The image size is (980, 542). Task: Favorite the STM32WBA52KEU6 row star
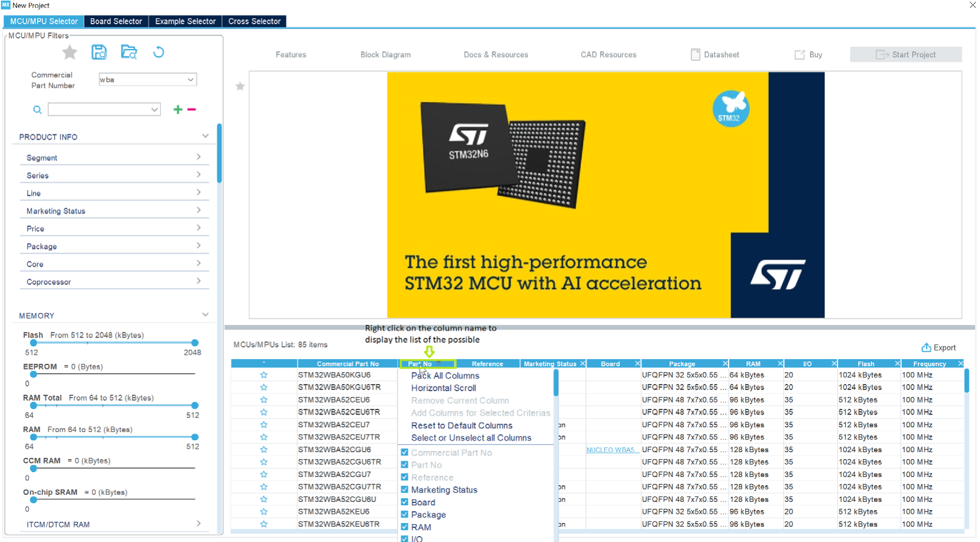(264, 512)
